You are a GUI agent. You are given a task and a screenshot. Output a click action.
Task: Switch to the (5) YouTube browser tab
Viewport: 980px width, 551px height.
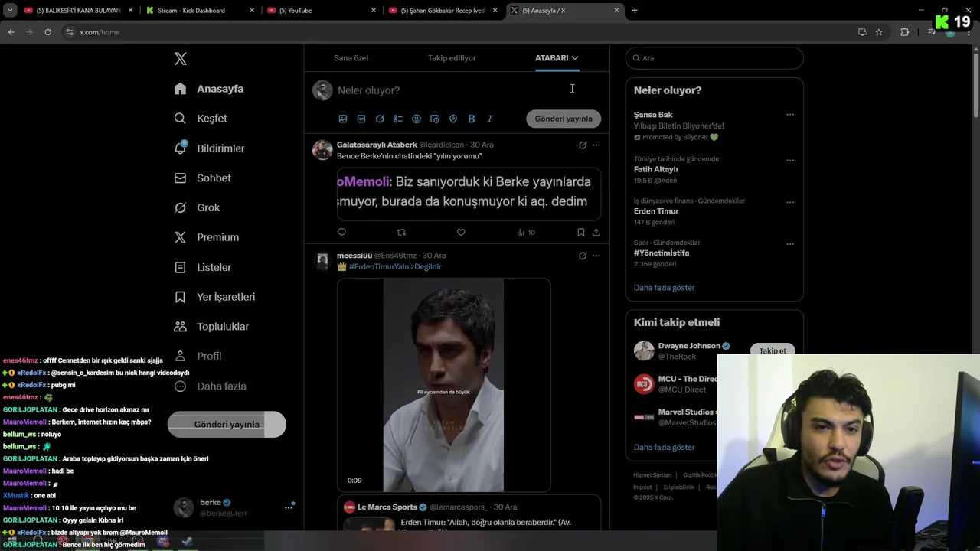pyautogui.click(x=322, y=11)
